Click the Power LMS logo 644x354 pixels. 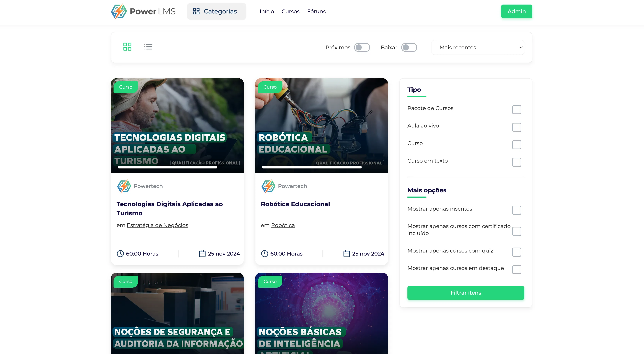(x=143, y=11)
